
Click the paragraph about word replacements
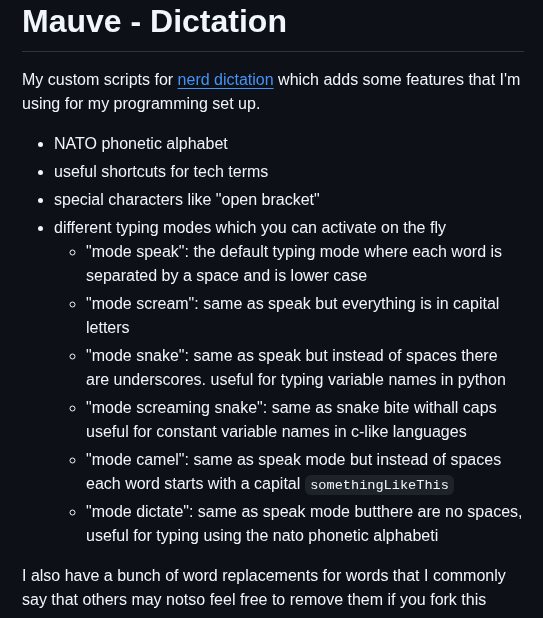[x=264, y=588]
